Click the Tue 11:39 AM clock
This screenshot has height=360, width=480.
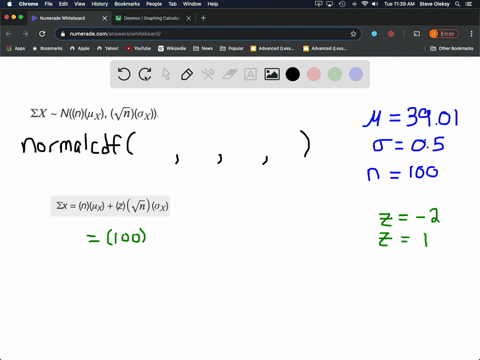399,4
